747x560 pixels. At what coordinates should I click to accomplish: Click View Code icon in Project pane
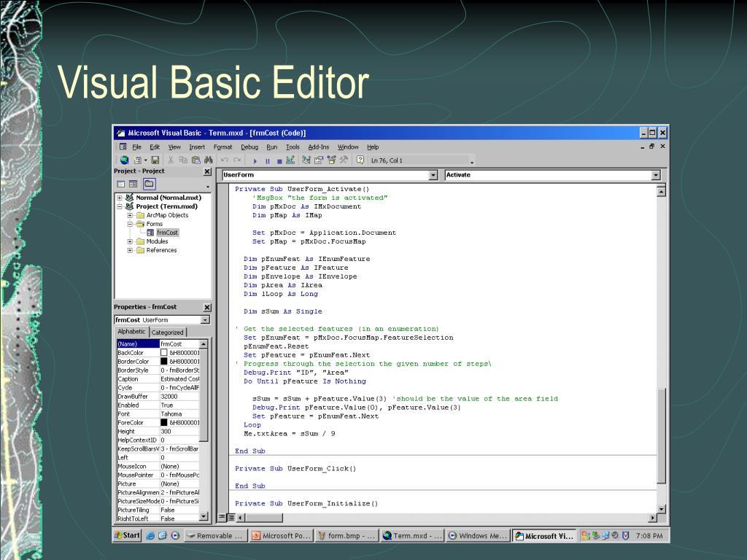point(121,184)
